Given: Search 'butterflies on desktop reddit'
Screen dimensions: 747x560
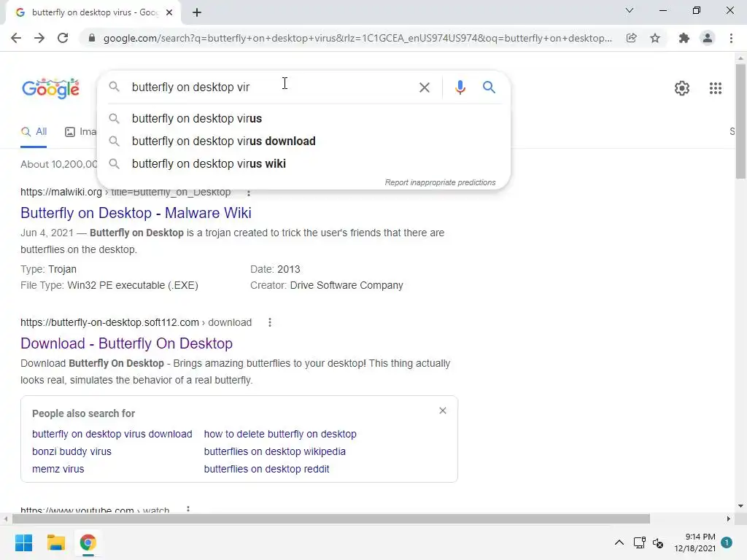Looking at the screenshot, I should pos(266,469).
